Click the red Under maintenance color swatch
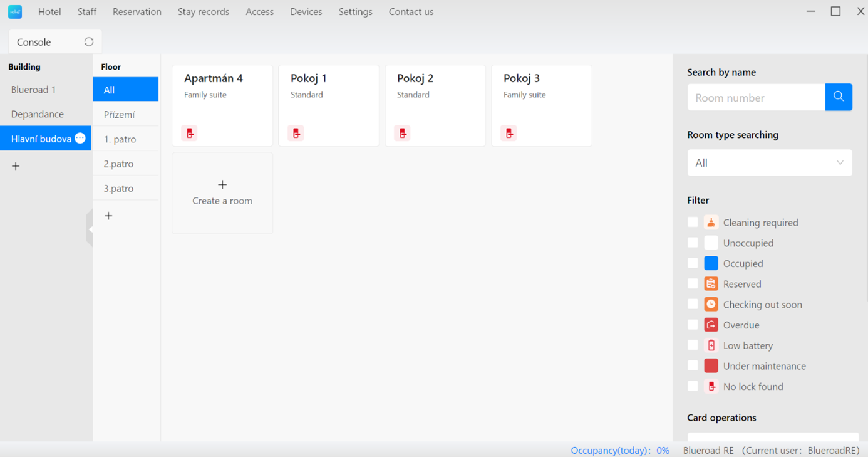 [x=711, y=366]
